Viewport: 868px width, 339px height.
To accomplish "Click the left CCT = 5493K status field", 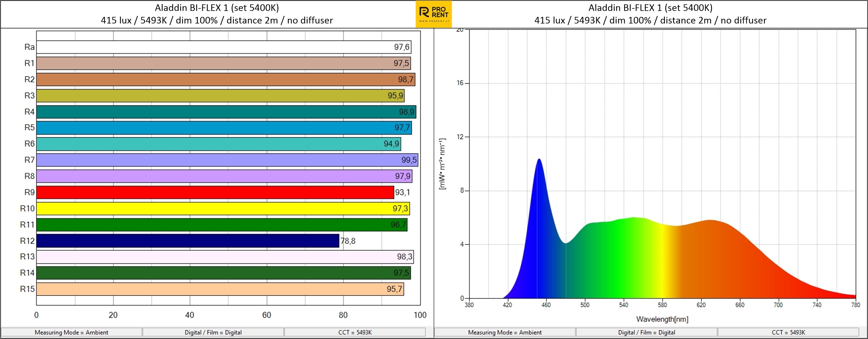I will coord(355,332).
